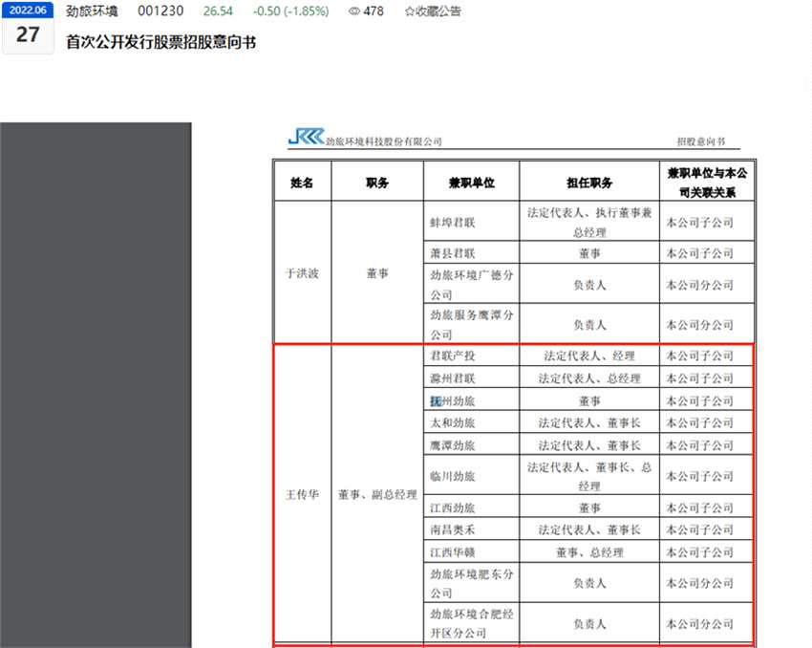Click 负责人 in the 劲旅环境肥东分公司 row

pos(589,583)
